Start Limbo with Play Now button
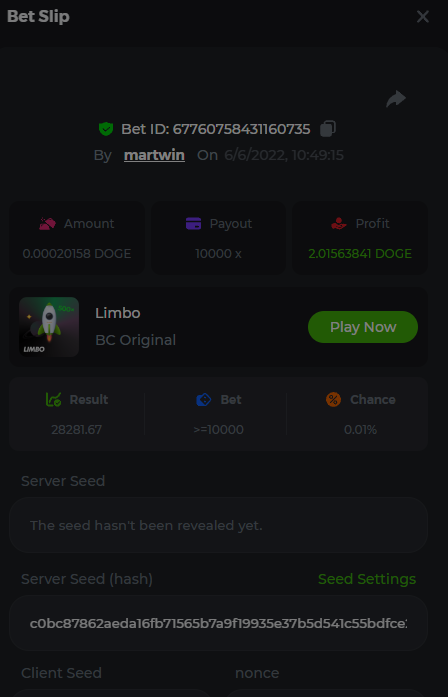 pos(363,327)
